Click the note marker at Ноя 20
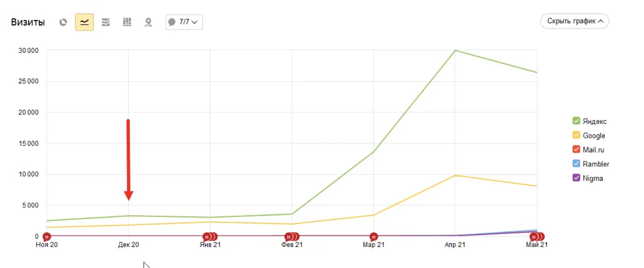 coord(46,237)
